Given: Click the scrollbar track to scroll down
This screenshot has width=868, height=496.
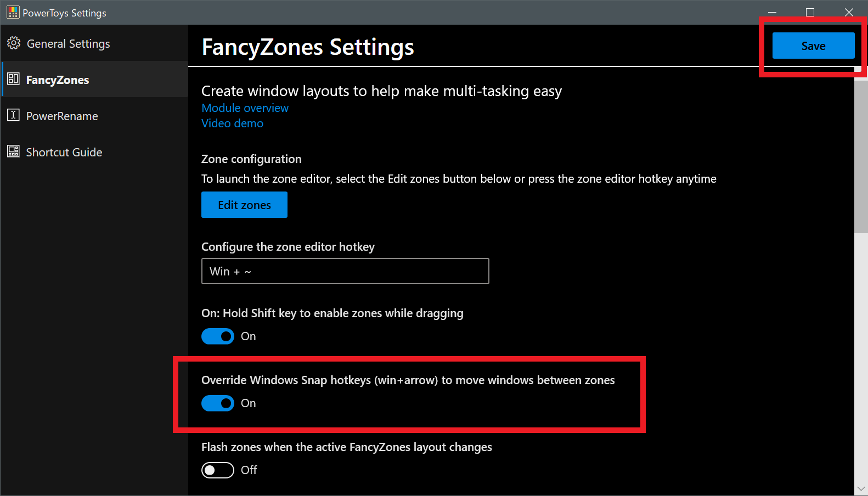Looking at the screenshot, I should tap(861, 357).
